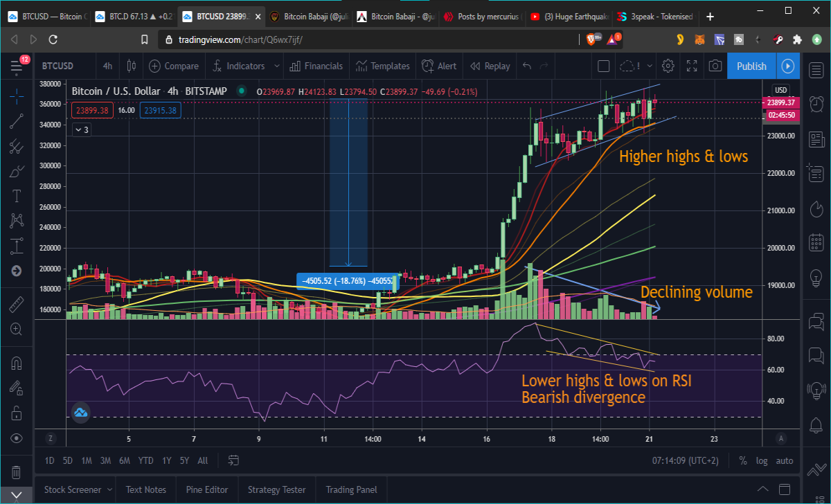Image resolution: width=831 pixels, height=504 pixels.
Task: Select the brush drawing tool
Action: click(17, 171)
